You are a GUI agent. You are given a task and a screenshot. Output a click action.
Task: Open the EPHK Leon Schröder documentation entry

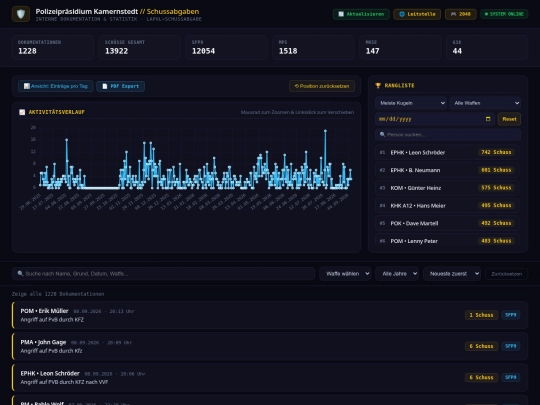270,377
